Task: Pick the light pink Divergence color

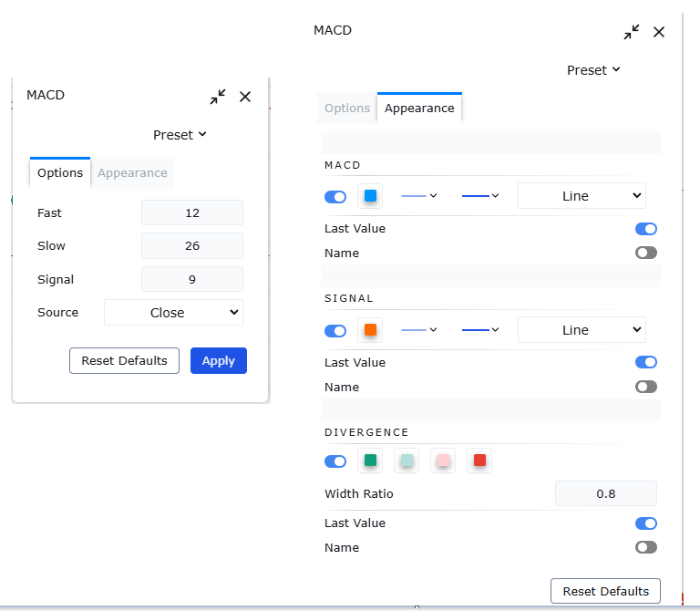Action: pyautogui.click(x=443, y=461)
